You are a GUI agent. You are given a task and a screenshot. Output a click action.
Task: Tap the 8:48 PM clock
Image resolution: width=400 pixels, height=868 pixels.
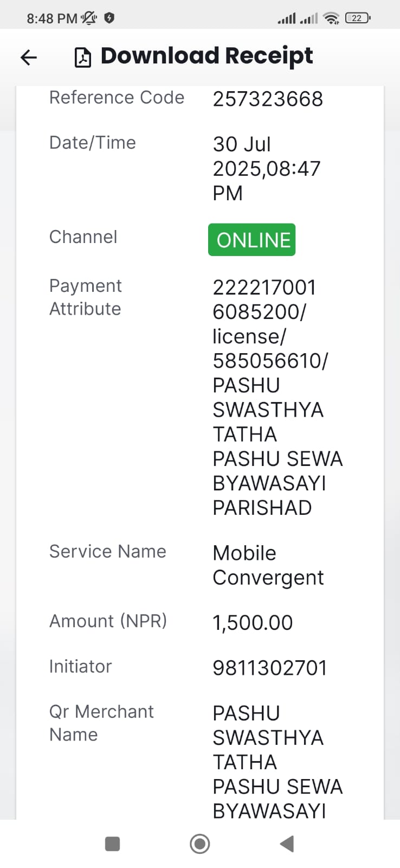click(x=52, y=18)
